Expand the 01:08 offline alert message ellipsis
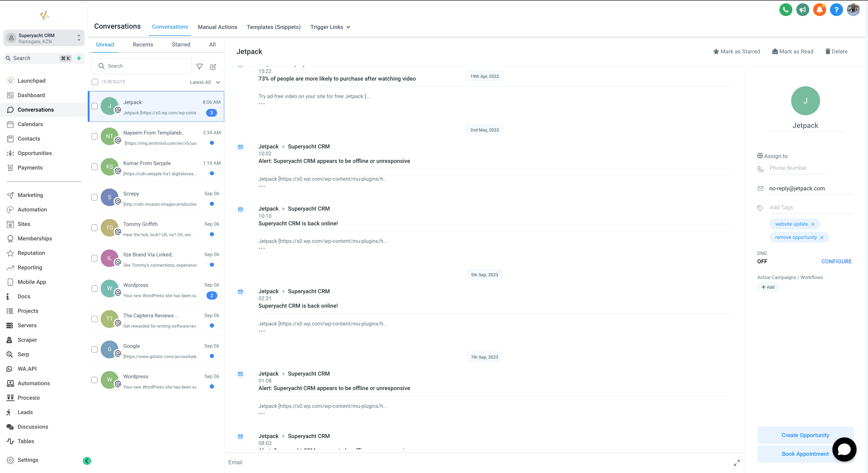 click(x=262, y=413)
